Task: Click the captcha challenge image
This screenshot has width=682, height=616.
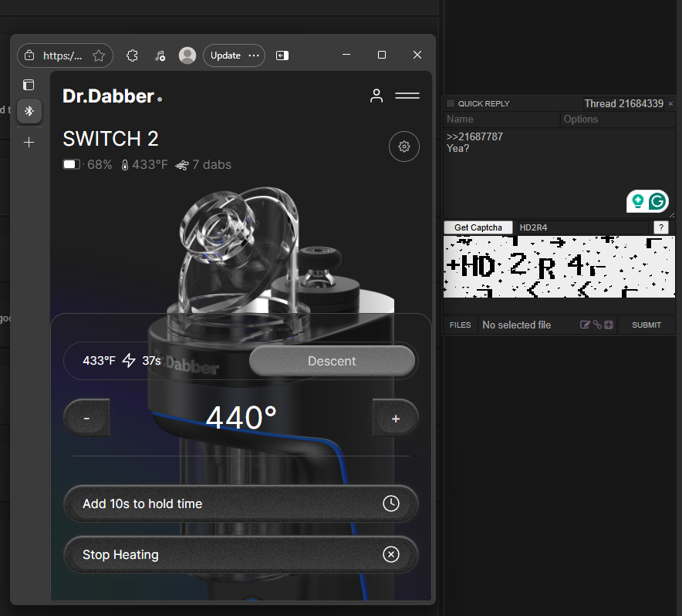Action: 559,267
